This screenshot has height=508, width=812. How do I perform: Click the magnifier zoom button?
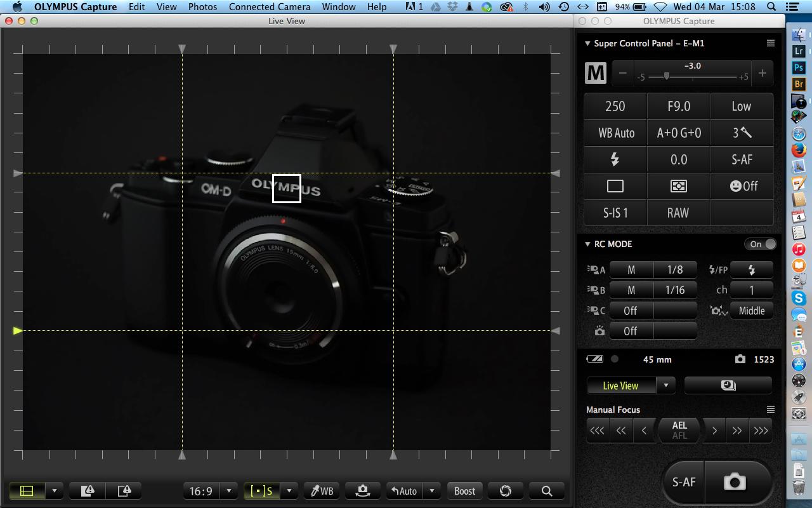(x=547, y=491)
